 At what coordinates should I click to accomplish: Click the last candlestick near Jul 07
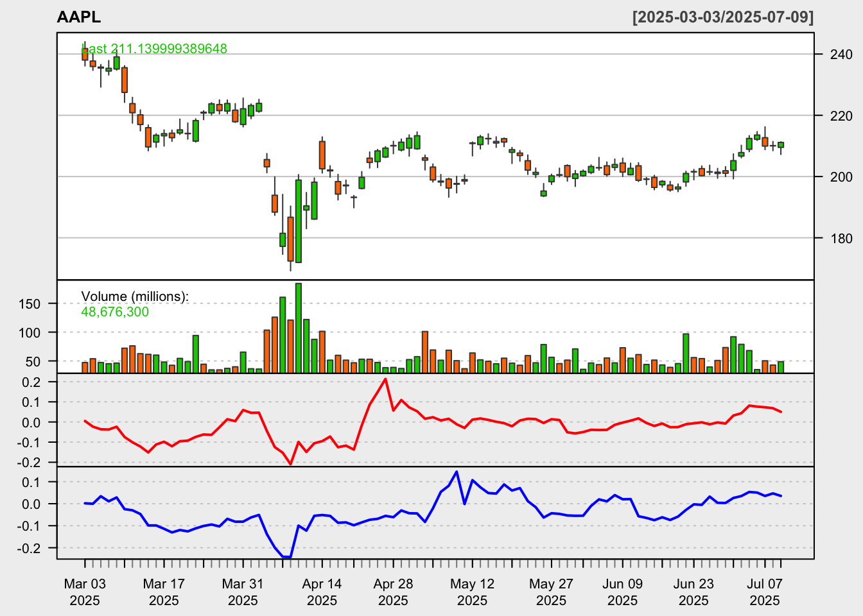pyautogui.click(x=781, y=145)
